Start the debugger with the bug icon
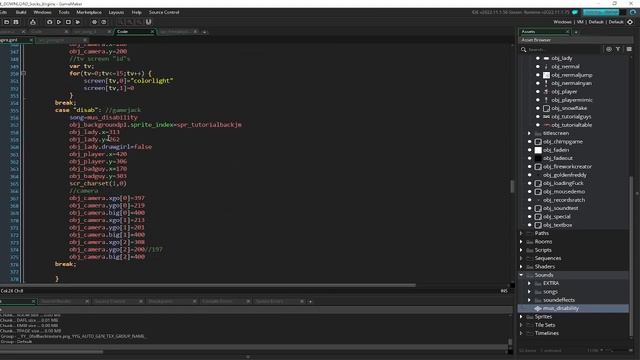640x360 pixels. [49, 22]
